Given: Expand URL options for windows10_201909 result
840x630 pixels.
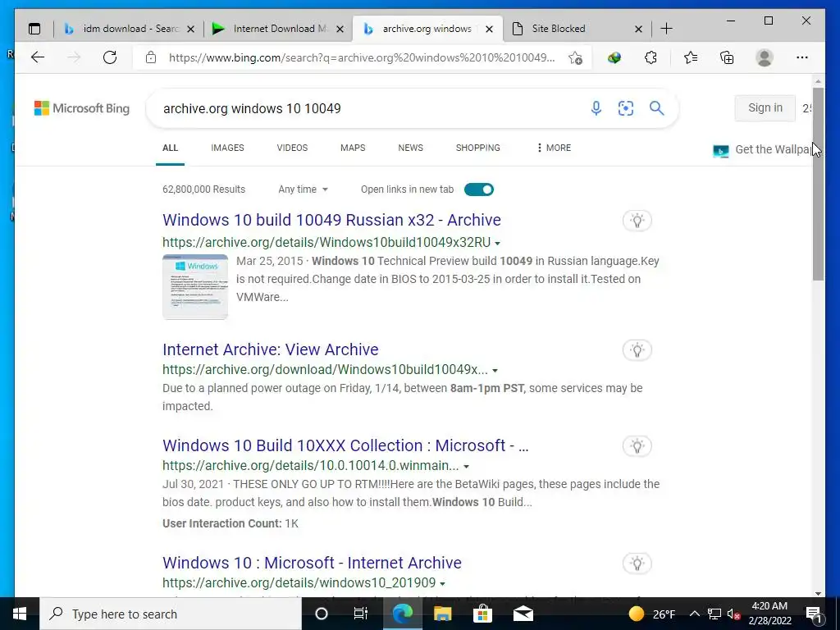Looking at the screenshot, I should (442, 583).
